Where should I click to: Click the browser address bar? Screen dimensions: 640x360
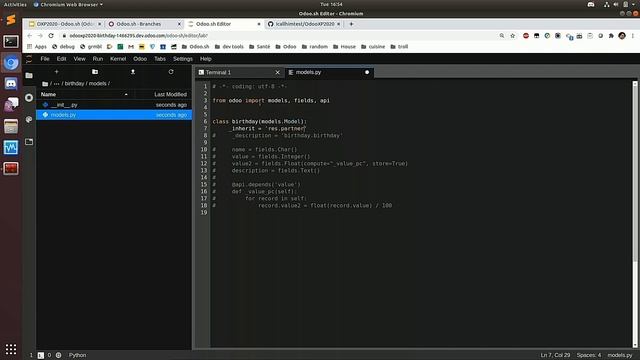[x=278, y=36]
